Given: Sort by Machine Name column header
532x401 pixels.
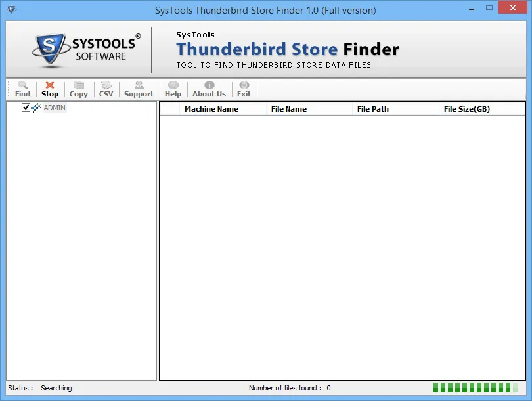Looking at the screenshot, I should tap(223, 109).
